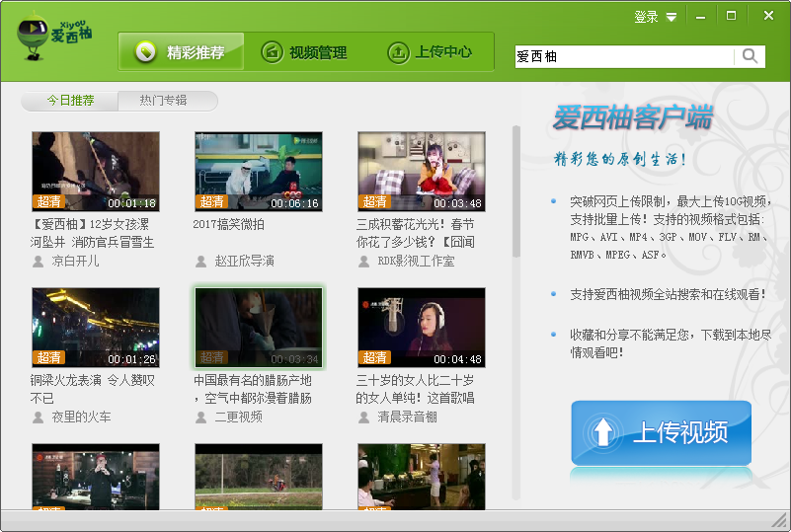Click title 中国最有名的腊肠产地
The height and width of the screenshot is (532, 791).
253,389
